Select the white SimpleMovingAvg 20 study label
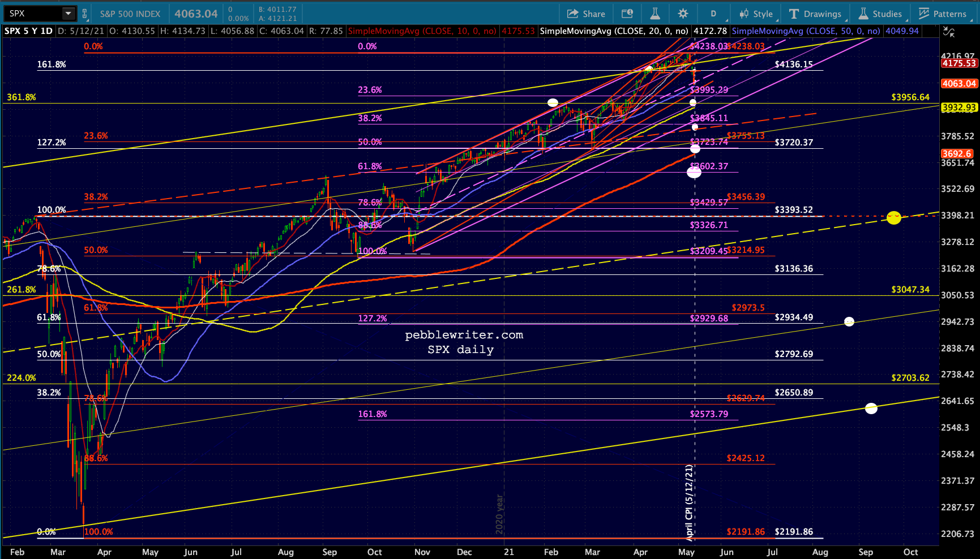The image size is (980, 559). pos(614,31)
